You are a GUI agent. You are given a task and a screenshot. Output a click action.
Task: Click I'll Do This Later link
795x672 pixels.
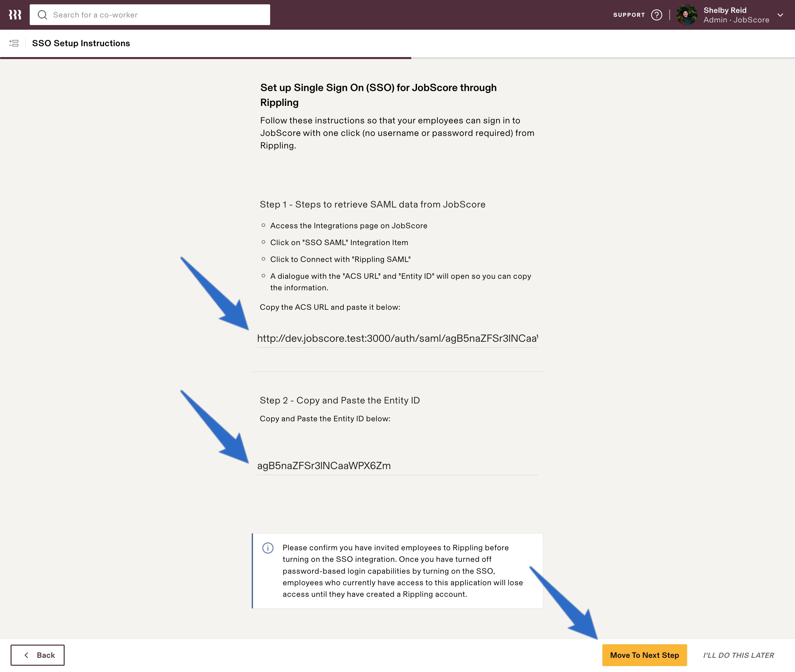(738, 655)
